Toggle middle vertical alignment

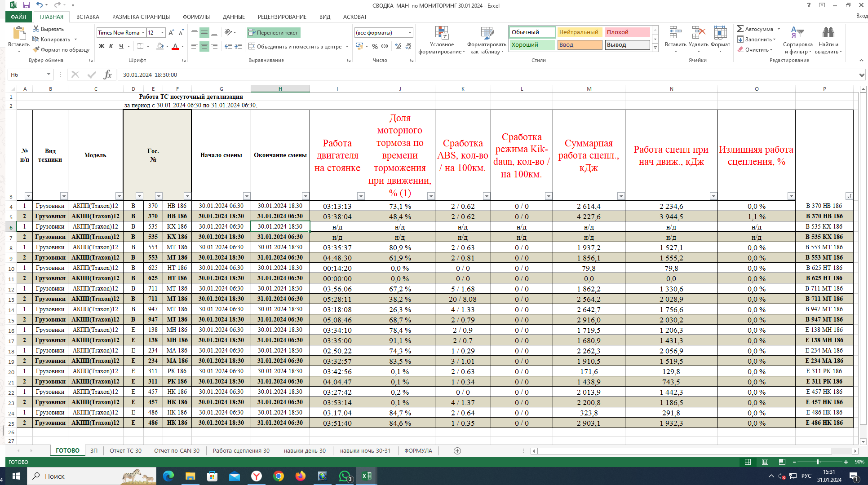[204, 33]
